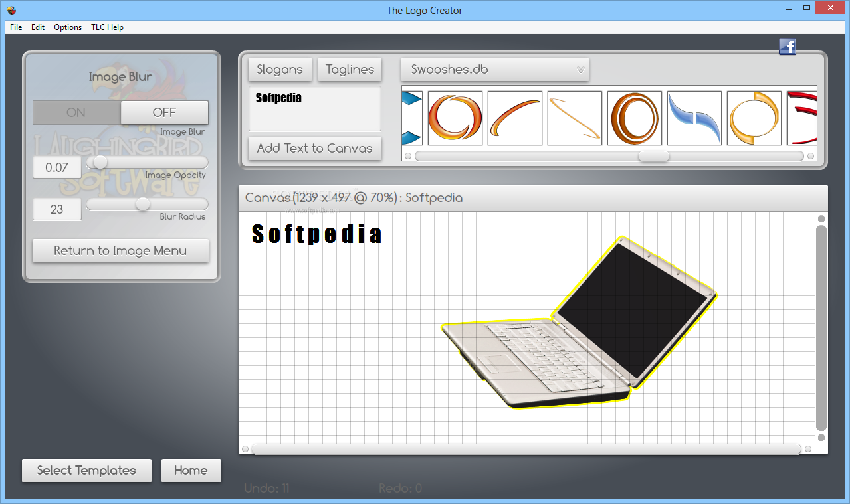Image resolution: width=850 pixels, height=504 pixels.
Task: Click canvas horizontal scroll right button
Action: [x=808, y=449]
